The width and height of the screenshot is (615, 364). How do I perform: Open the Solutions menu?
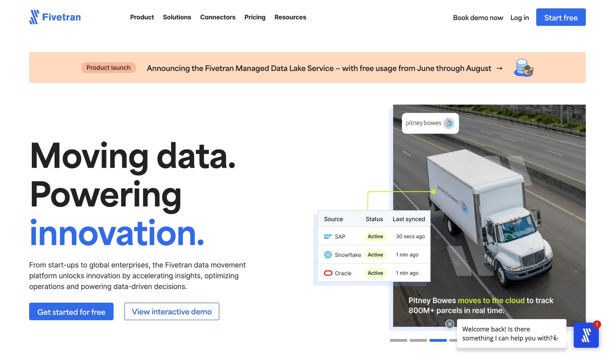(177, 17)
